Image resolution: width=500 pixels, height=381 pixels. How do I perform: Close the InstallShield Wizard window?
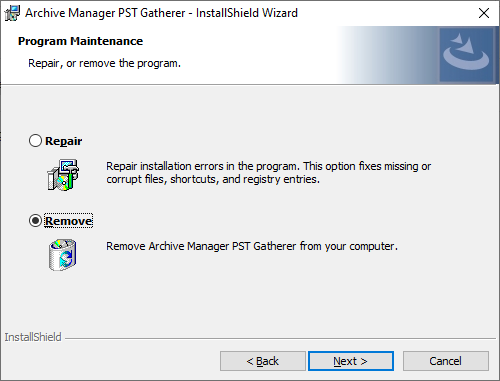484,13
